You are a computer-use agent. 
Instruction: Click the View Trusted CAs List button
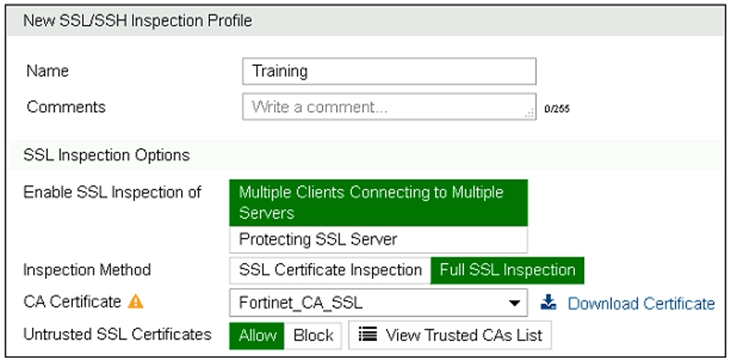pyautogui.click(x=450, y=335)
